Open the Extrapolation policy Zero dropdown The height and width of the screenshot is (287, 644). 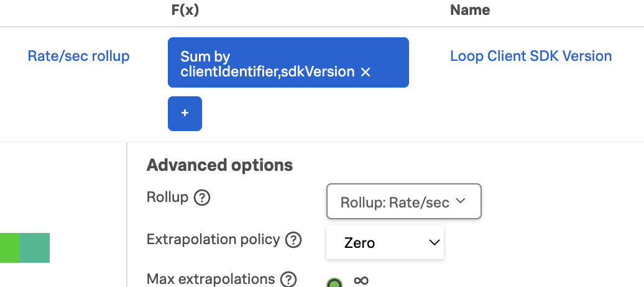tap(385, 243)
